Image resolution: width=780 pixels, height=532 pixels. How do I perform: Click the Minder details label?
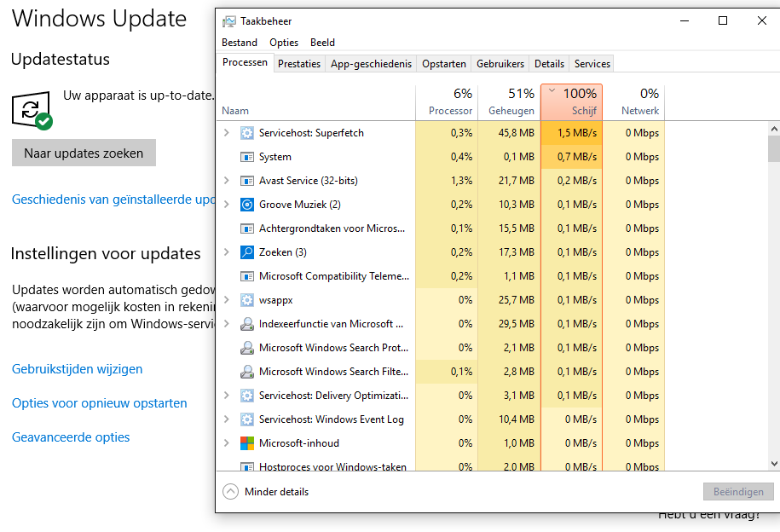pos(276,492)
